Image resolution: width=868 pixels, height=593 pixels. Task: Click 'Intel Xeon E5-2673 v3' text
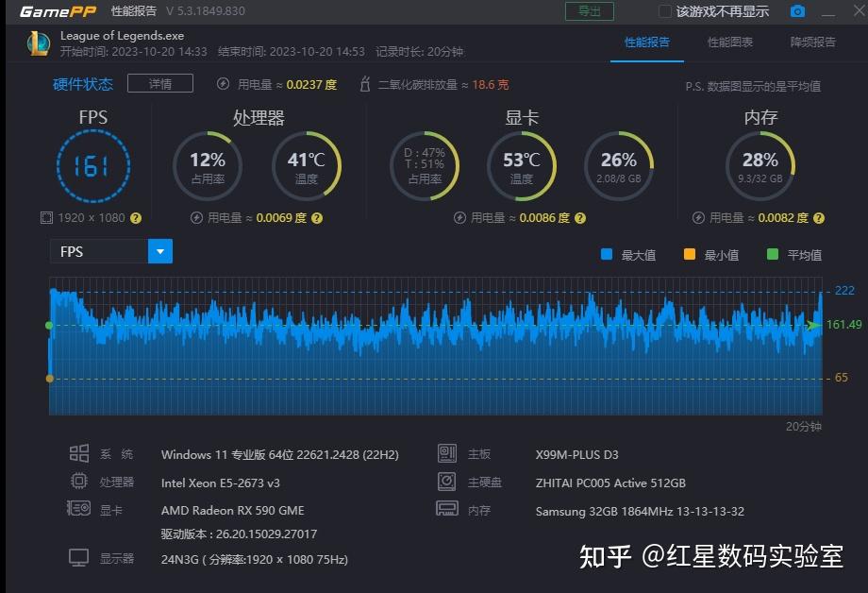pyautogui.click(x=221, y=483)
